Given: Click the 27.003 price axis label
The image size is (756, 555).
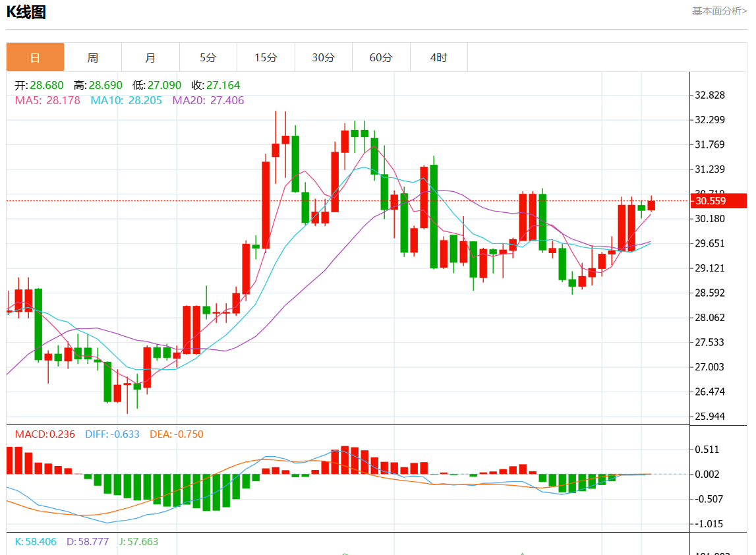Looking at the screenshot, I should [x=710, y=367].
